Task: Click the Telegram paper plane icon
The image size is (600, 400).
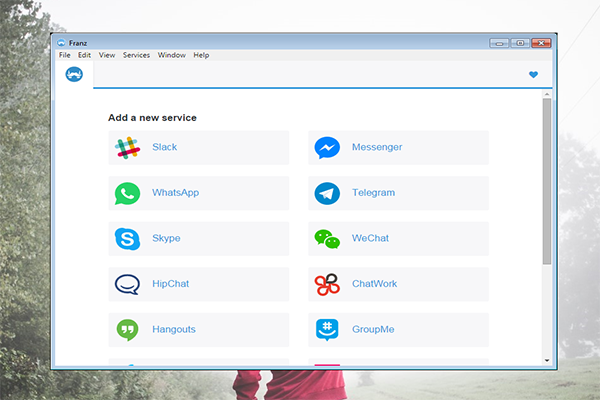Action: [x=327, y=193]
